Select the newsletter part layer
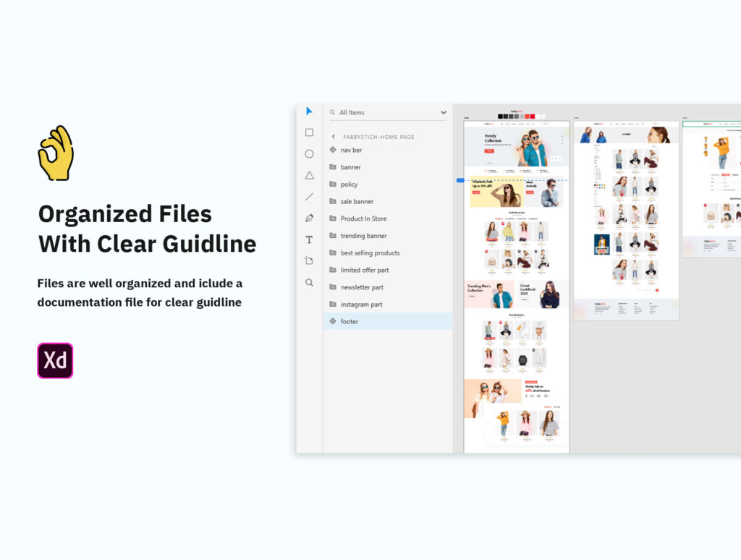 (362, 287)
